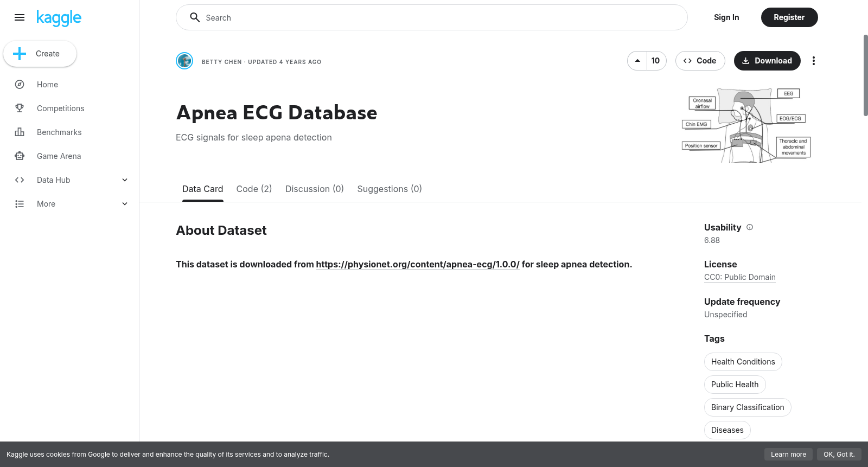Open the three-dot options menu

(813, 61)
